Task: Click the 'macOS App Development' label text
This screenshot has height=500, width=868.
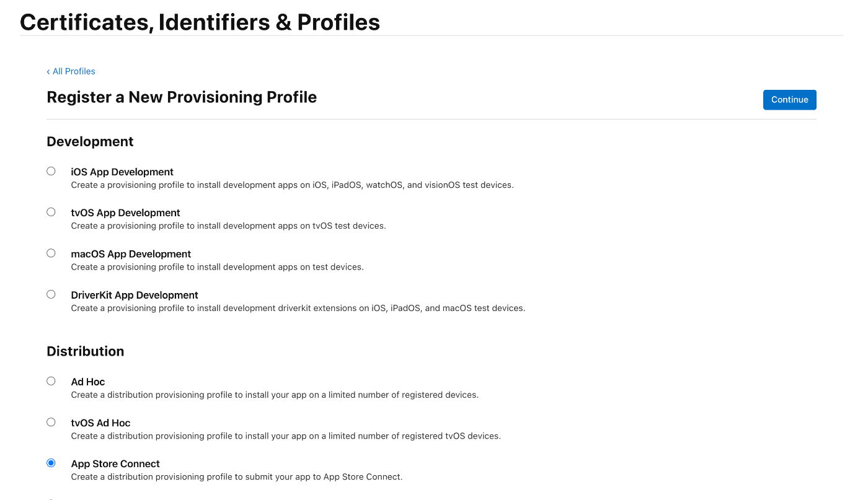Action: pos(131,254)
